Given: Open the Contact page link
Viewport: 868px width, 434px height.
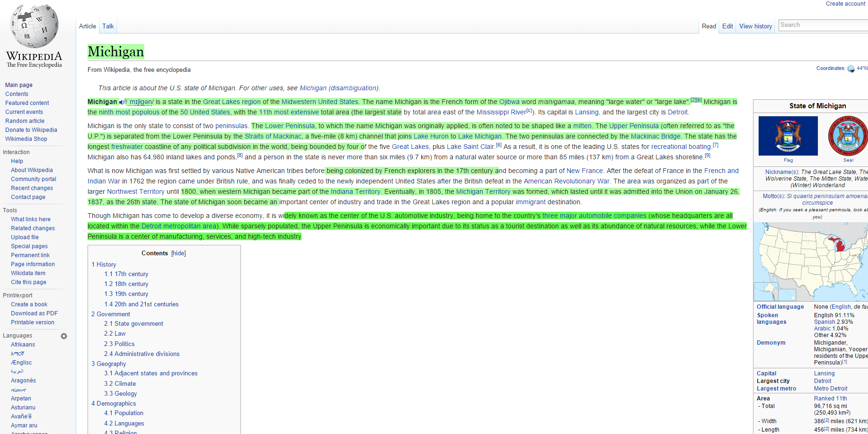Looking at the screenshot, I should 28,197.
